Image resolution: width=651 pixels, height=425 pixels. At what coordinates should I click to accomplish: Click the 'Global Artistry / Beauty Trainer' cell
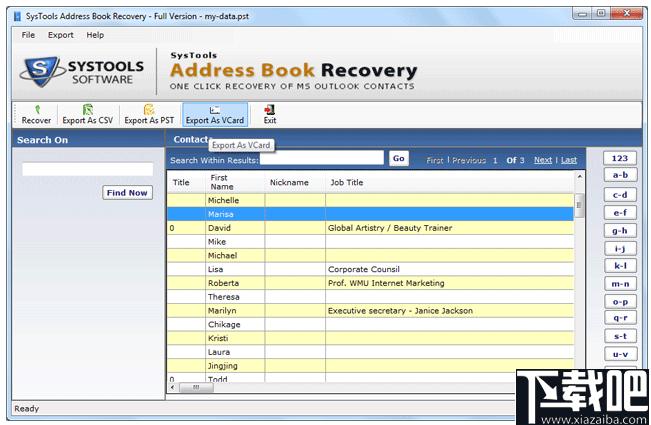(x=450, y=228)
